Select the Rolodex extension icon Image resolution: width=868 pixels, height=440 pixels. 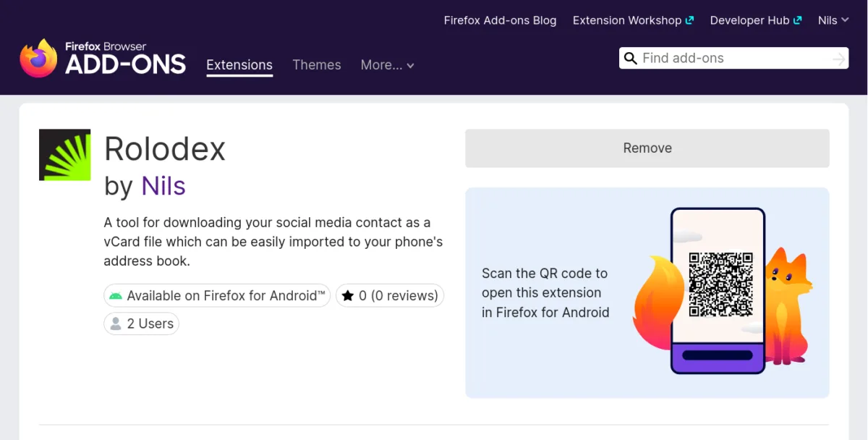coord(64,155)
